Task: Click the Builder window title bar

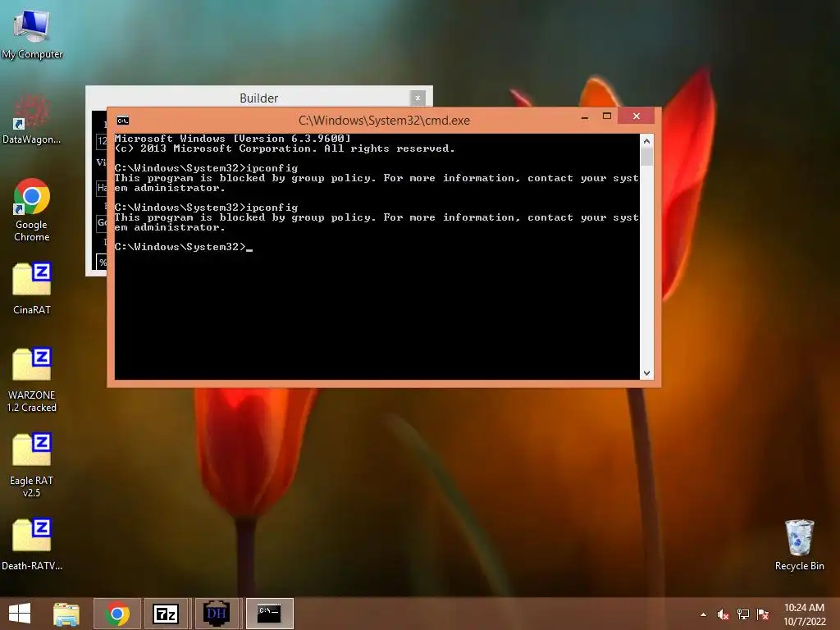Action: (x=258, y=98)
